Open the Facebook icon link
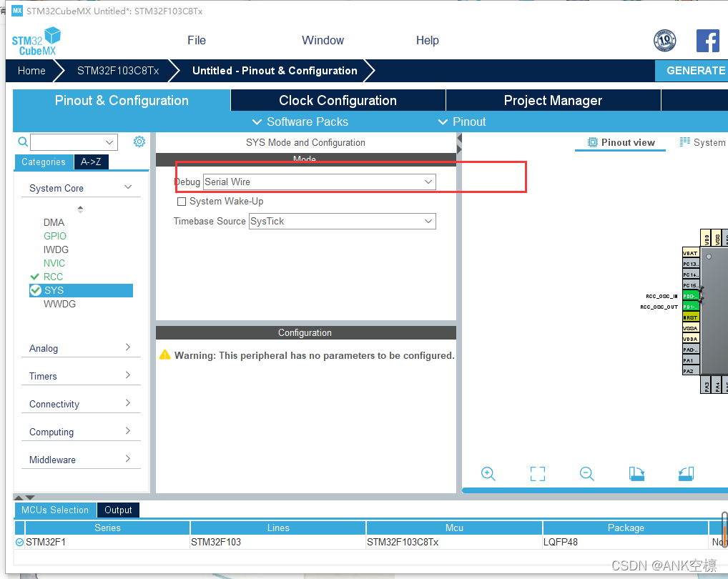Image resolution: width=728 pixels, height=579 pixels. pyautogui.click(x=707, y=41)
